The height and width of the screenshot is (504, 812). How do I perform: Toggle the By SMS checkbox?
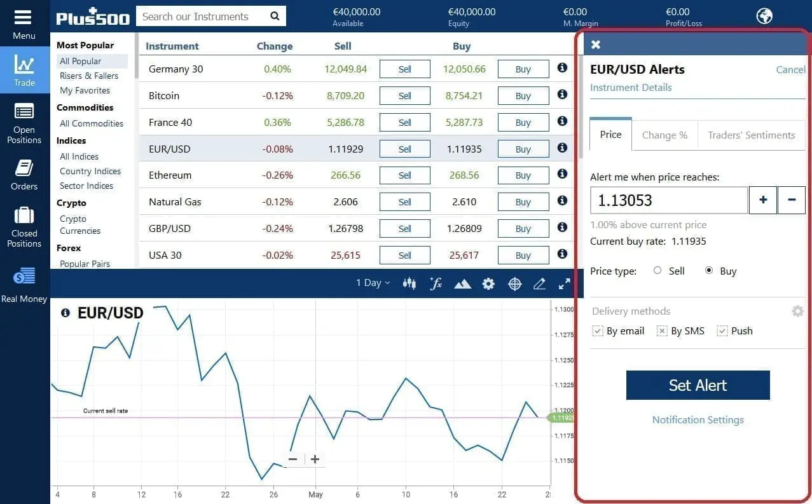(x=662, y=330)
